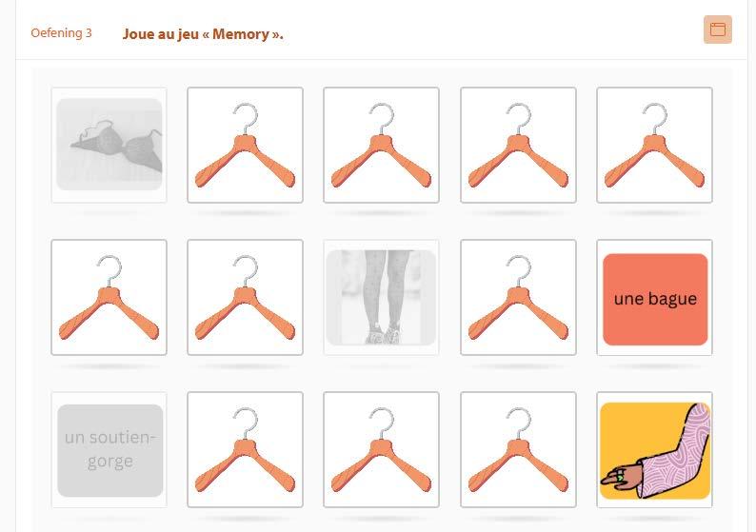The height and width of the screenshot is (532, 756).
Task: Flip the third hanger card in top row
Action: 382,145
